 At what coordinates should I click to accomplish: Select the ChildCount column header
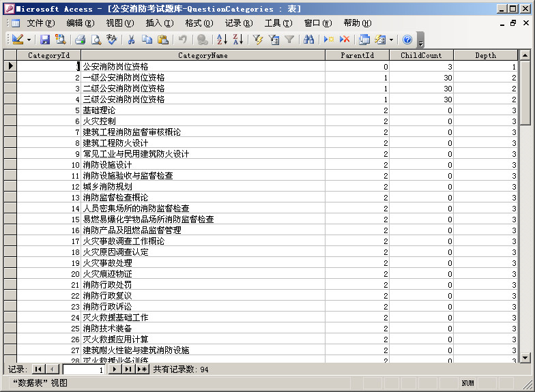pyautogui.click(x=421, y=55)
